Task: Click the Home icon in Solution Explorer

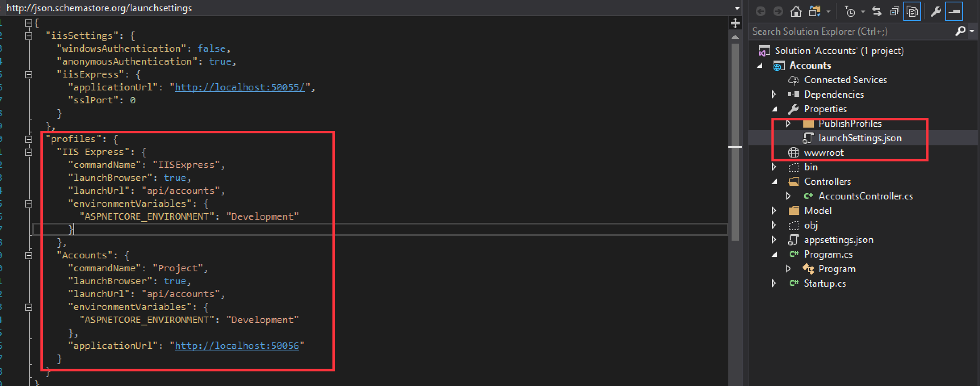Action: [796, 12]
